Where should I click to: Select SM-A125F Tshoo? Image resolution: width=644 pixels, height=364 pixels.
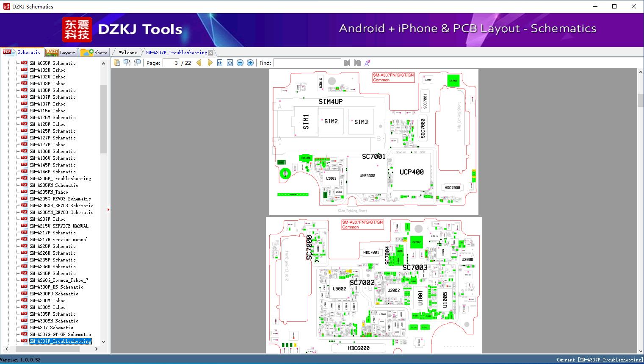47,124
